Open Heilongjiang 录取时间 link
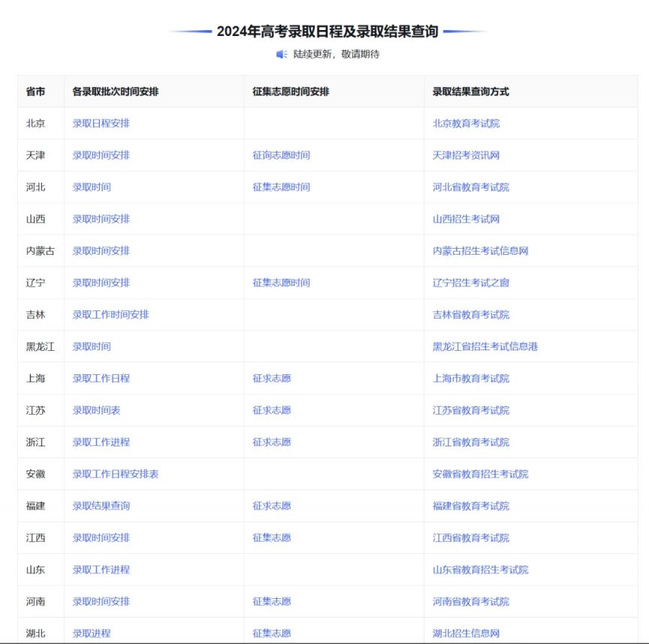Viewport: 649px width, 644px height. [92, 346]
